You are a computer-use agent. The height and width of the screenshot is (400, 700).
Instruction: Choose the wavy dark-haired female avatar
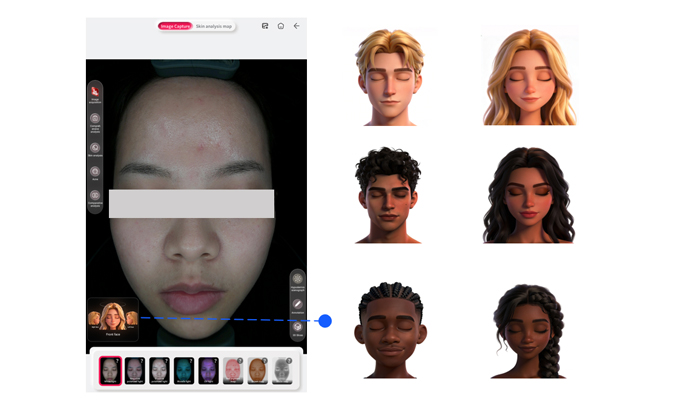pyautogui.click(x=529, y=195)
